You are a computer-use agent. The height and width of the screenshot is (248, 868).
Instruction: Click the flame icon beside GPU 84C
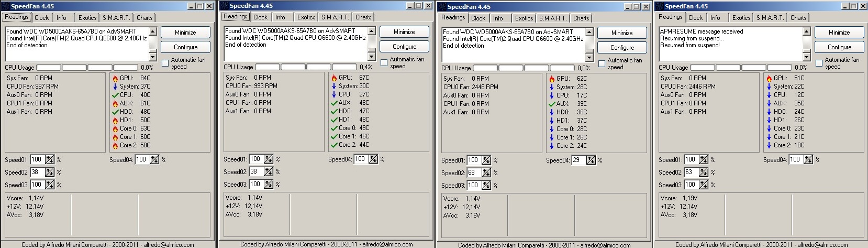coord(115,79)
